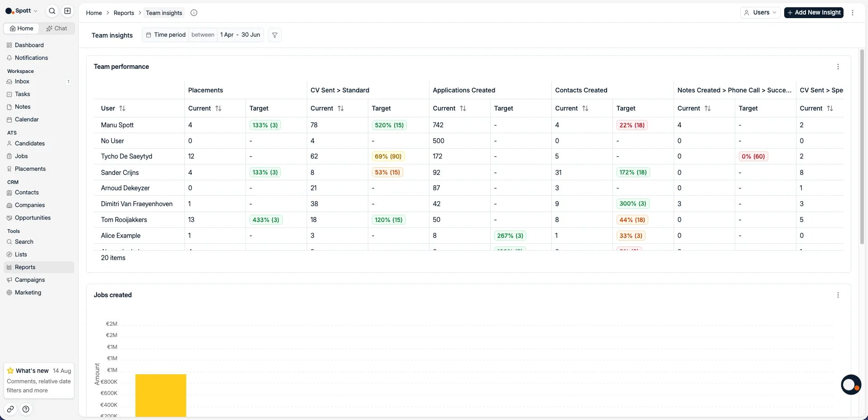Click the copy link icon at sidebar bottom
868x420 pixels.
click(x=10, y=409)
